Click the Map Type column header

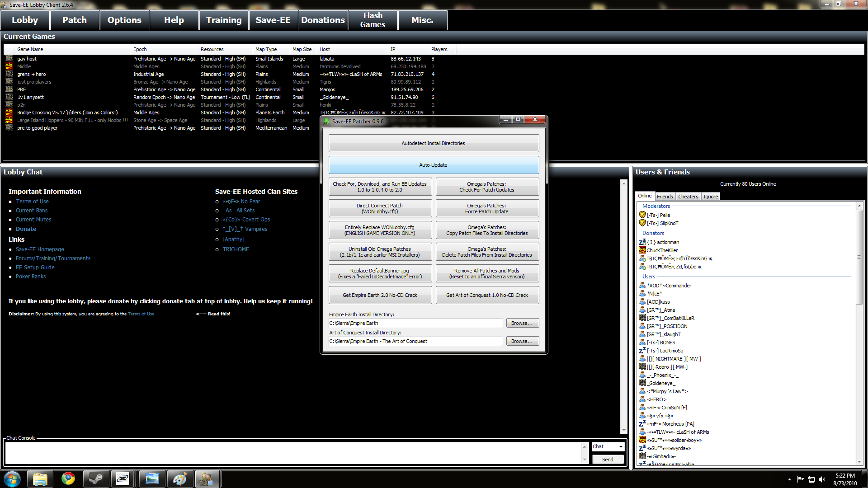tap(266, 49)
